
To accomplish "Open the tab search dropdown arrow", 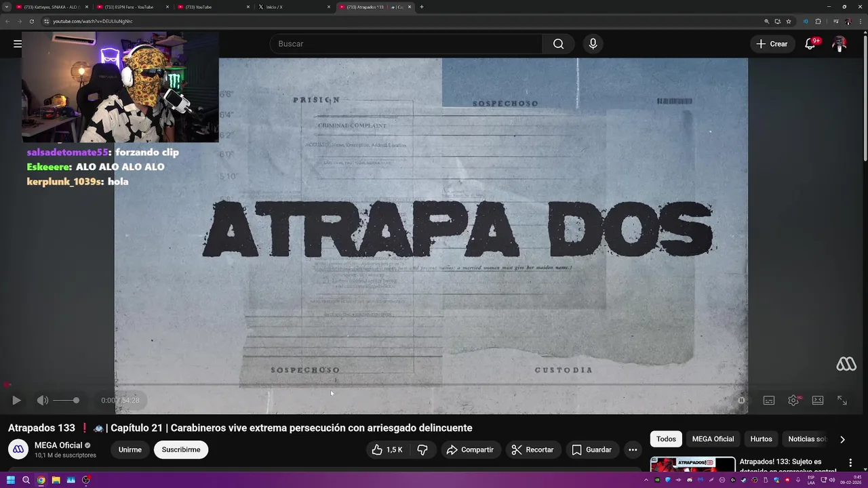I will (7, 7).
